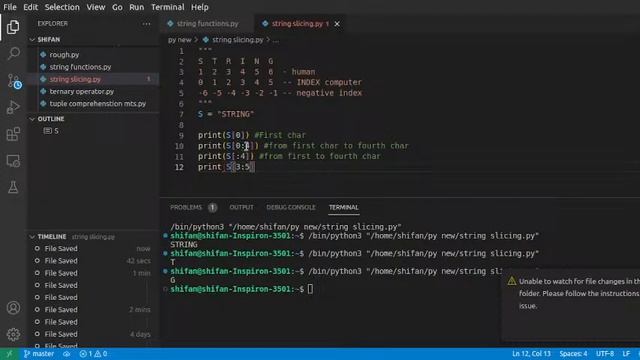The width and height of the screenshot is (640, 360).
Task: Click in the terminal prompt input
Action: tap(311, 289)
